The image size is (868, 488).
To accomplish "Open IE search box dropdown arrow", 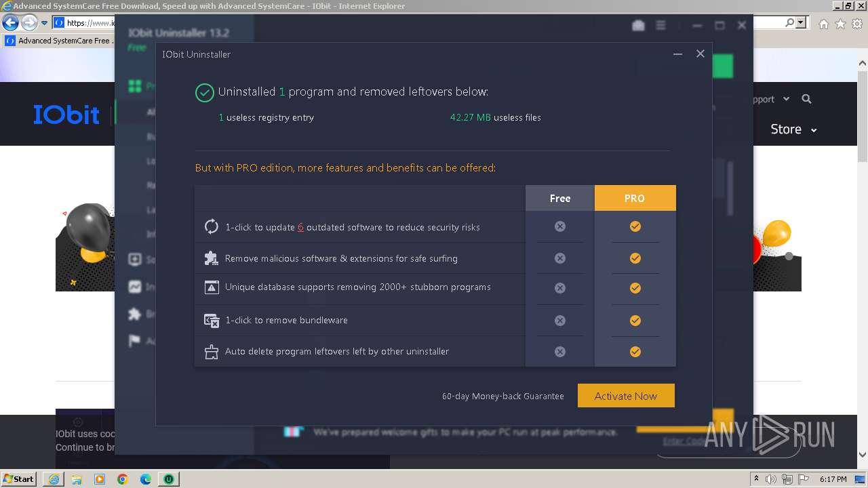I will pos(802,22).
